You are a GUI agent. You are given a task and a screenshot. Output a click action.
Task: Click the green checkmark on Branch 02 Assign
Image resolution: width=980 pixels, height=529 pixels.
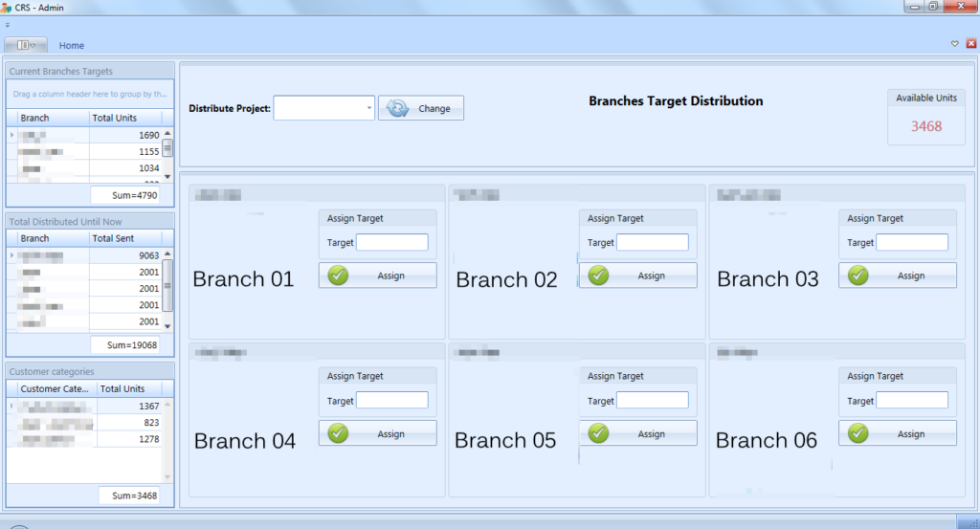tap(598, 275)
